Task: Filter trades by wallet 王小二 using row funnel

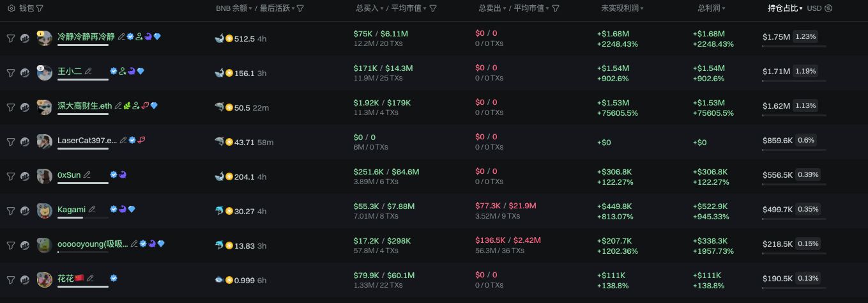Action: [11, 73]
